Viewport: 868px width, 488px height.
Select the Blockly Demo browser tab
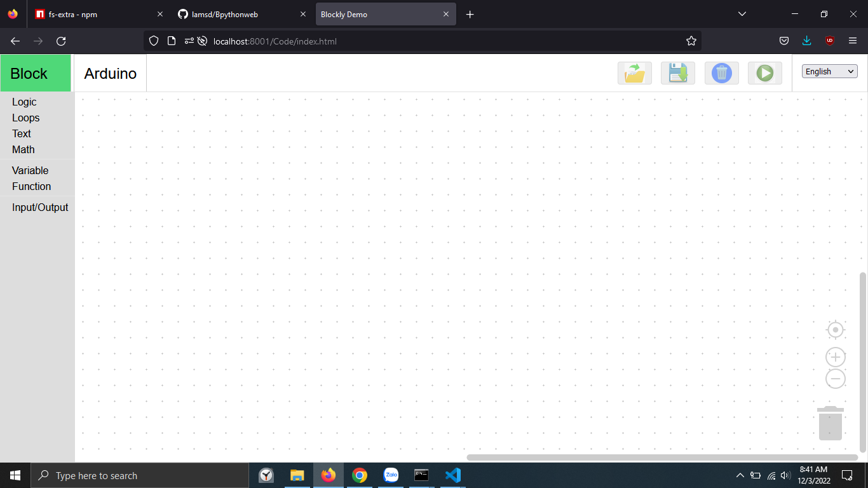pos(386,14)
